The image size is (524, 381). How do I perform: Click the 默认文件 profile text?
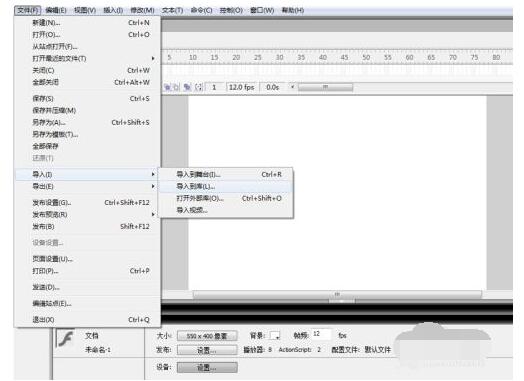pyautogui.click(x=377, y=350)
